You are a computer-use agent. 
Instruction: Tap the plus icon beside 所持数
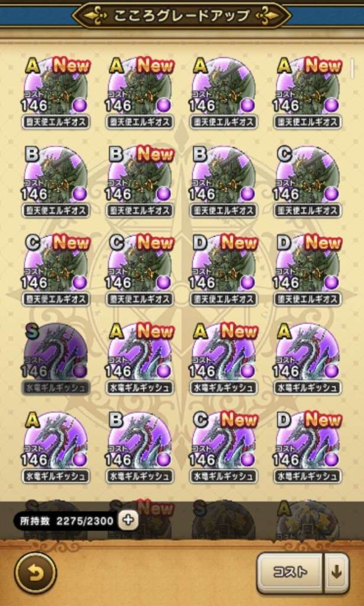tap(128, 521)
